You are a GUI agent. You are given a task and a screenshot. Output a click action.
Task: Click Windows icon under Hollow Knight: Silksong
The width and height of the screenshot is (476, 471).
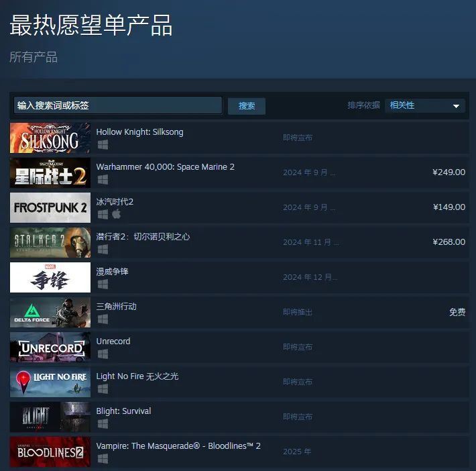(103, 145)
